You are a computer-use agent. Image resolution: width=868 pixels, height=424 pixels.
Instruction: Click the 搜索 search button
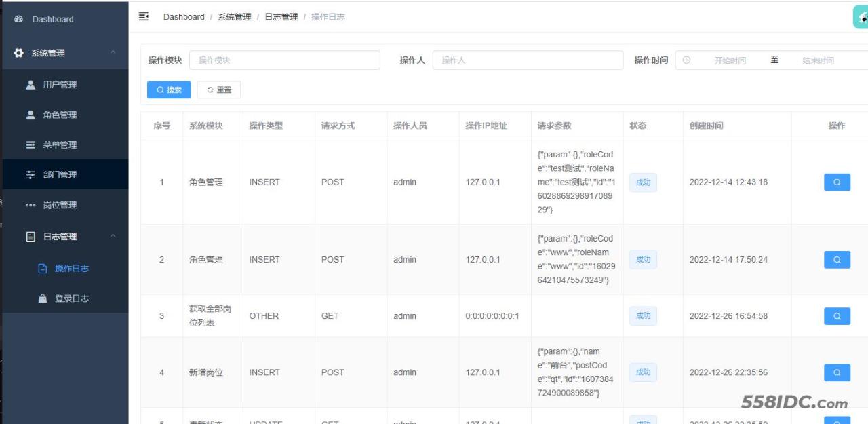tap(169, 90)
